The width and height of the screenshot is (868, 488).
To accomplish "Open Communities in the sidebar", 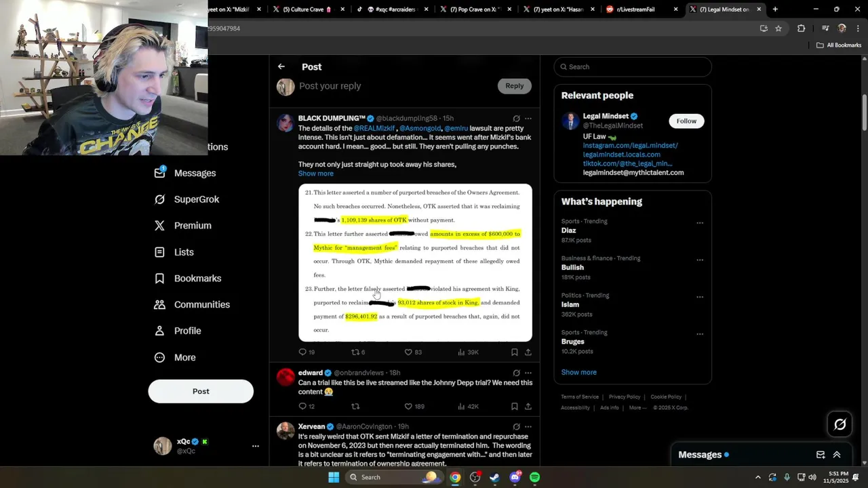I will pos(192,304).
